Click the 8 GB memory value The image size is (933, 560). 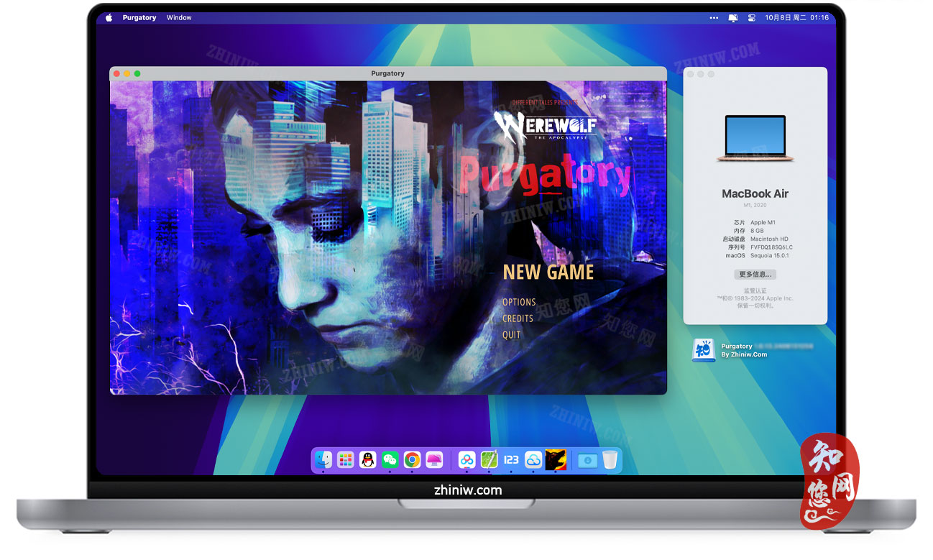757,231
